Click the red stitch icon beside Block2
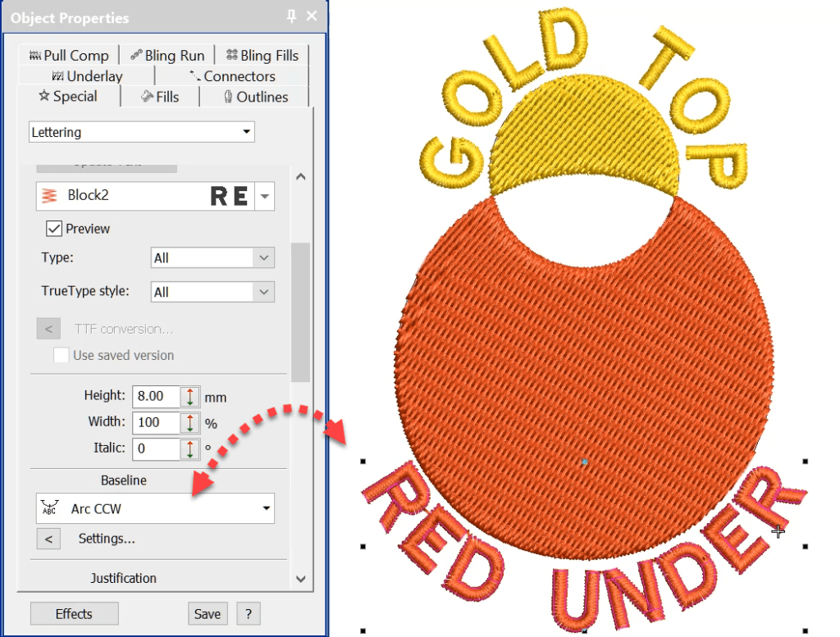 coord(49,196)
